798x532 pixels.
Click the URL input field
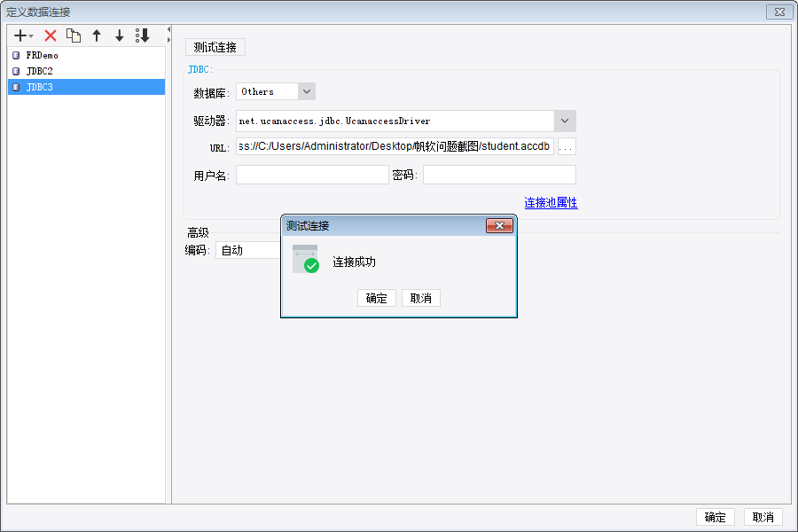395,146
